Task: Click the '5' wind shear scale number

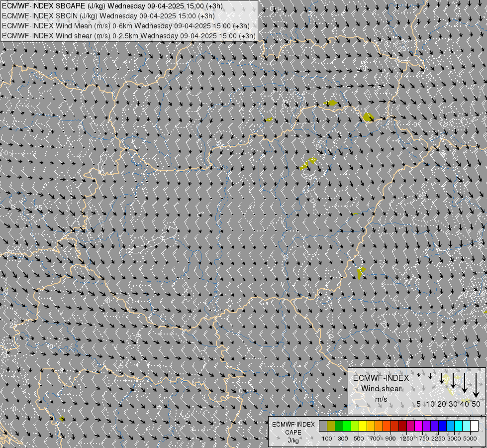Action: 419,404
